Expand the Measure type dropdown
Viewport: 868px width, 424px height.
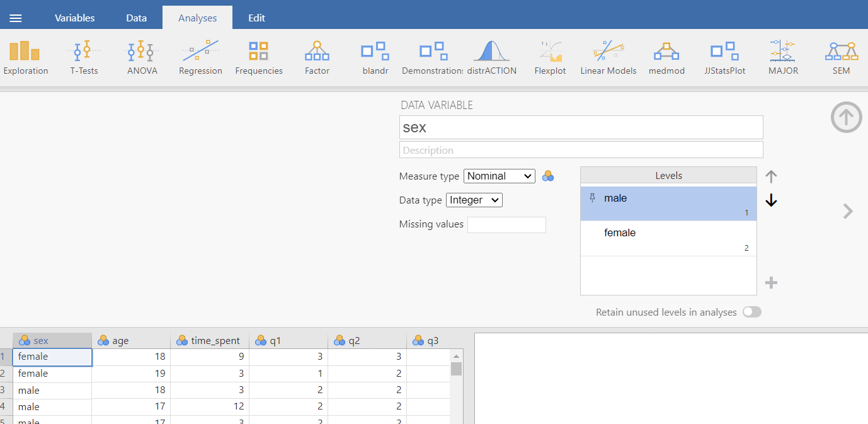(499, 176)
